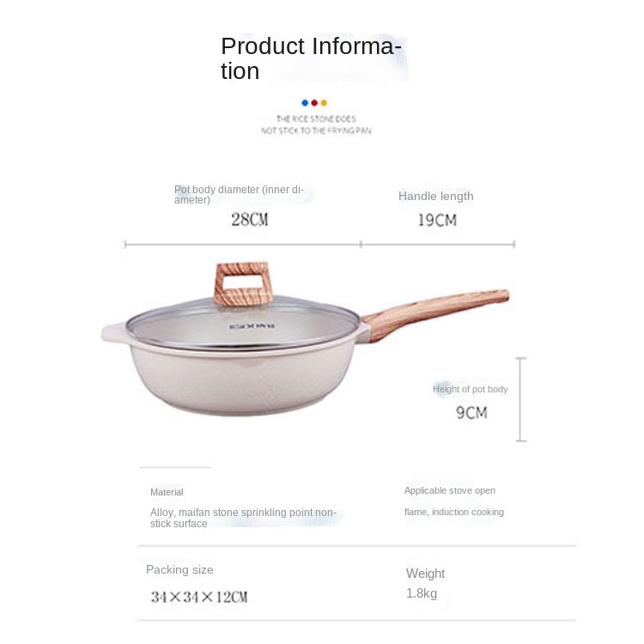
Task: Click the "19CM" handle length value
Action: pos(437,221)
